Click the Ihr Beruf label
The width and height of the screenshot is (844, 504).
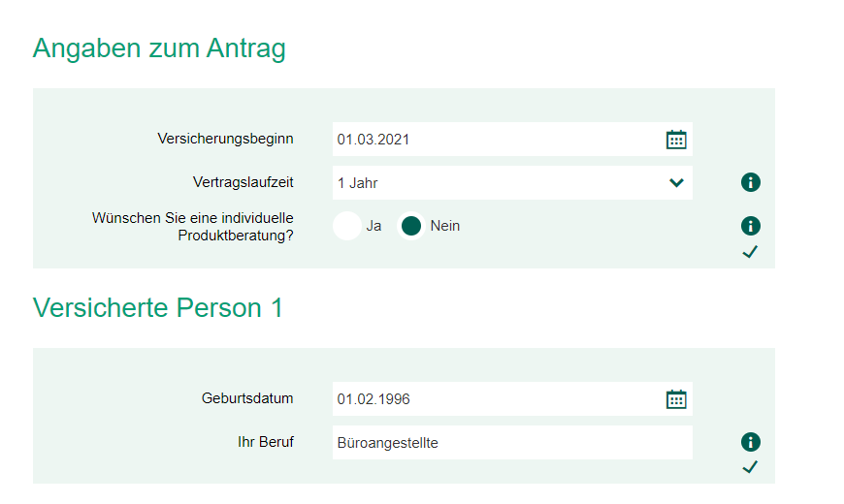tap(266, 442)
